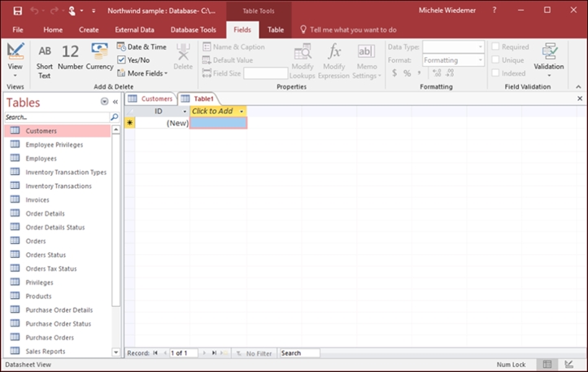The image size is (588, 372).
Task: Check the Unique checkbox
Action: pyautogui.click(x=495, y=59)
